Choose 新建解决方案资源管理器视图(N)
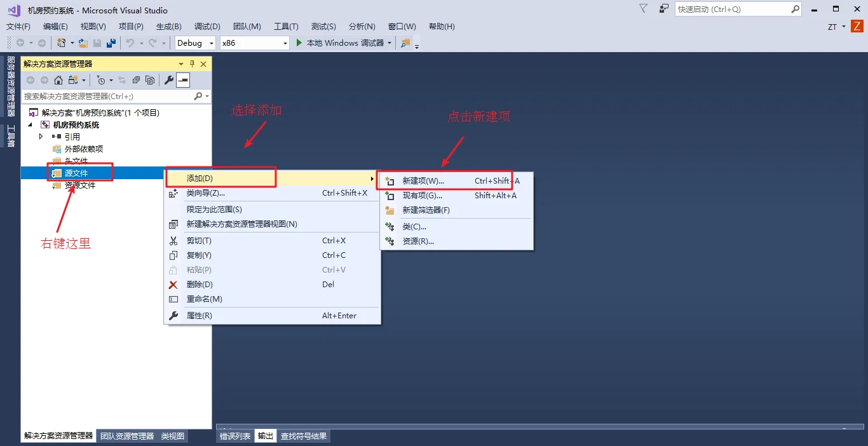 click(x=273, y=224)
